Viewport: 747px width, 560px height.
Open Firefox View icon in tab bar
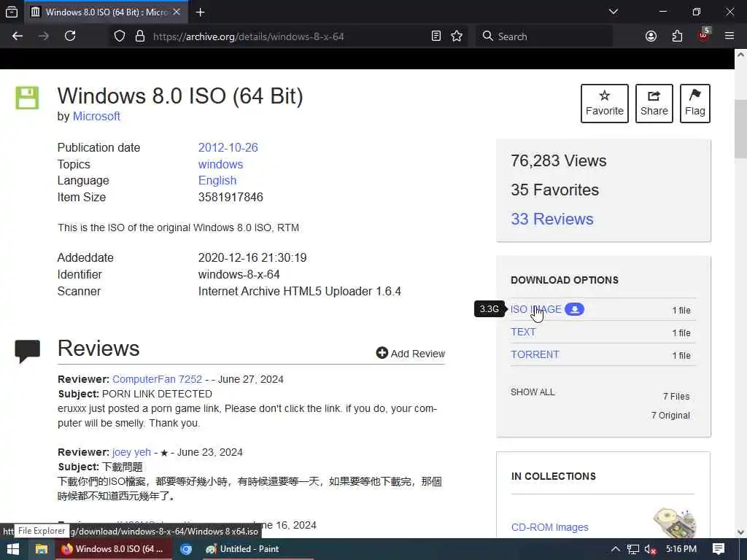tap(12, 12)
